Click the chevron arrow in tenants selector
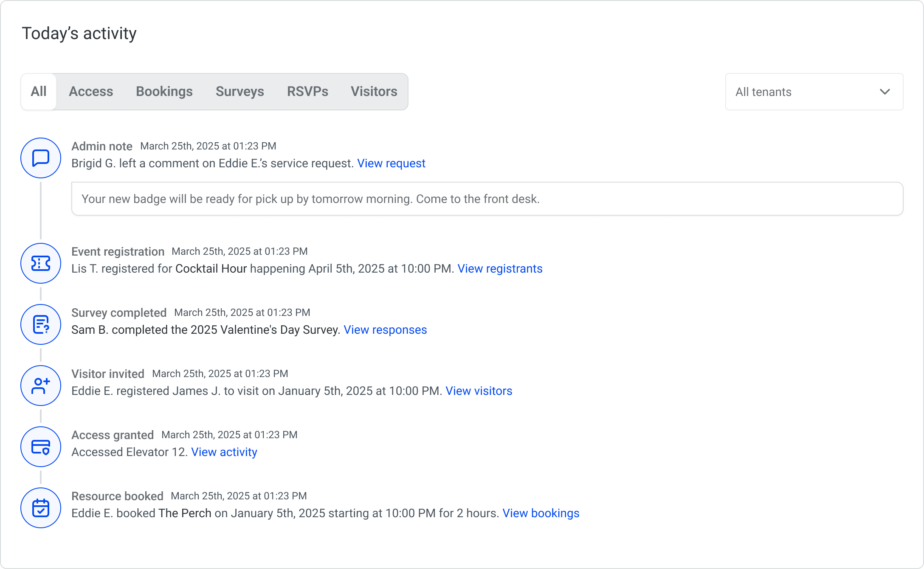 pos(885,92)
